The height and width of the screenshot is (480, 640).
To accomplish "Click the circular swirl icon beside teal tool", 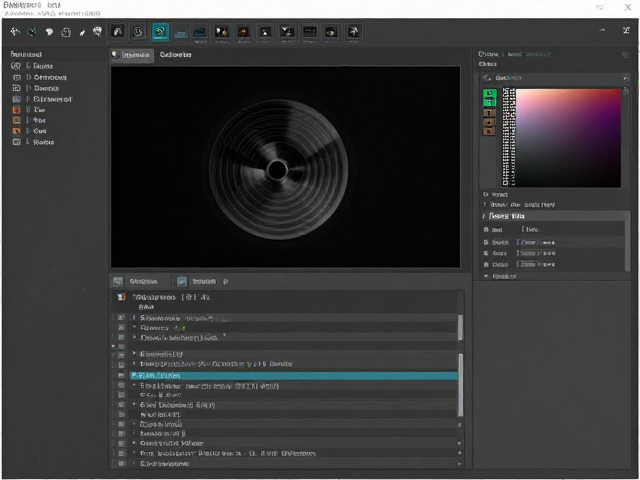I will coord(138,31).
